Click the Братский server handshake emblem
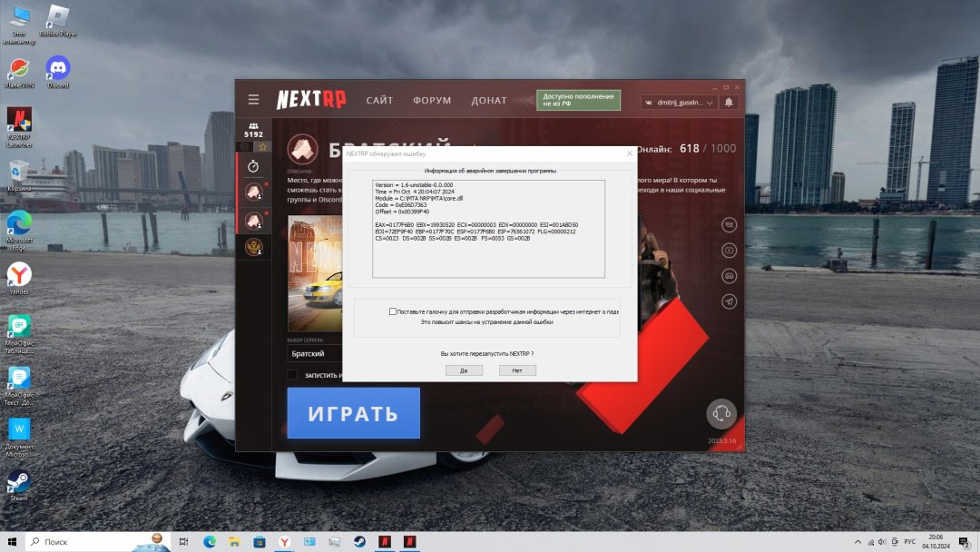Screen dimensions: 980x552 coord(302,150)
